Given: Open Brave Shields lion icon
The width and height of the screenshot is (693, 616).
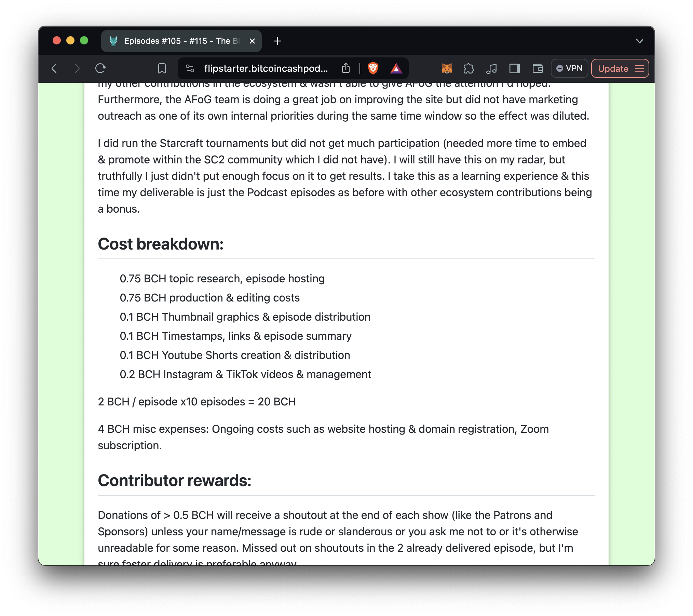Looking at the screenshot, I should (x=373, y=68).
